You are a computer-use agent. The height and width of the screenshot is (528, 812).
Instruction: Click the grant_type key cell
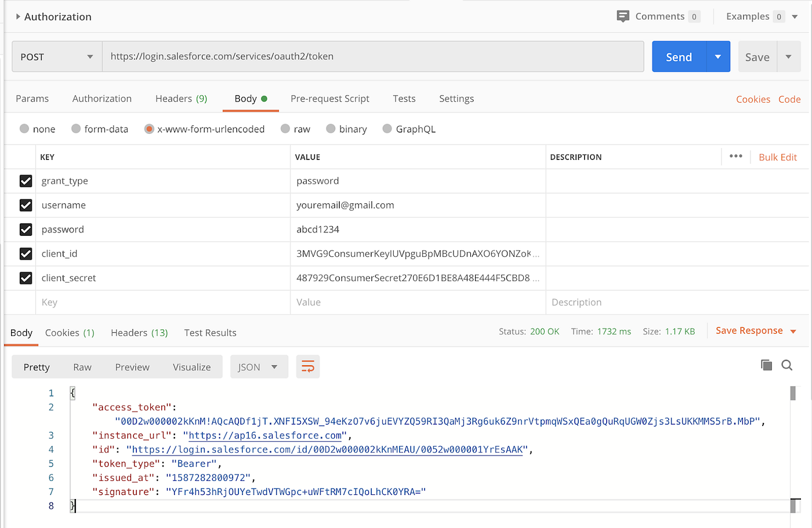tap(162, 181)
